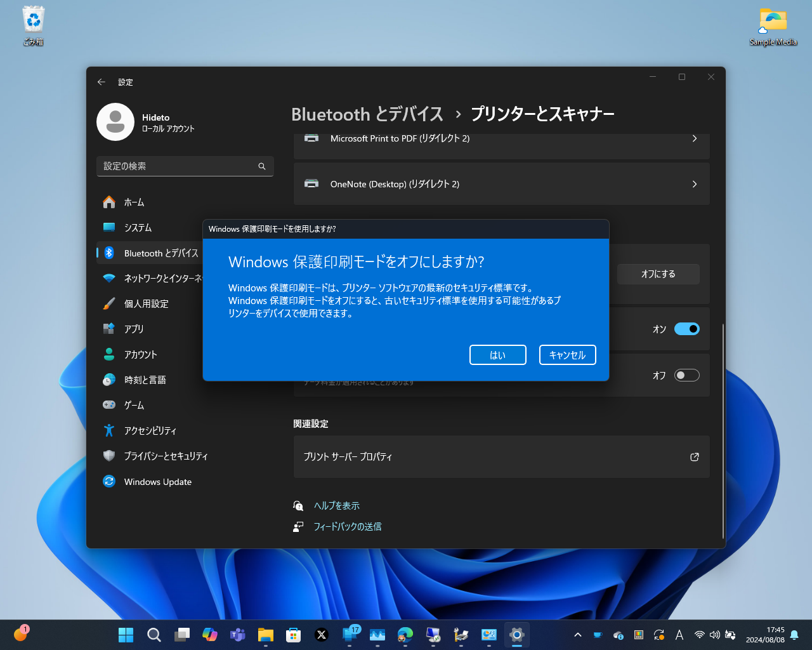Open ネットワークとインターネット settings
Screen dimensions: 812x650
[109, 278]
